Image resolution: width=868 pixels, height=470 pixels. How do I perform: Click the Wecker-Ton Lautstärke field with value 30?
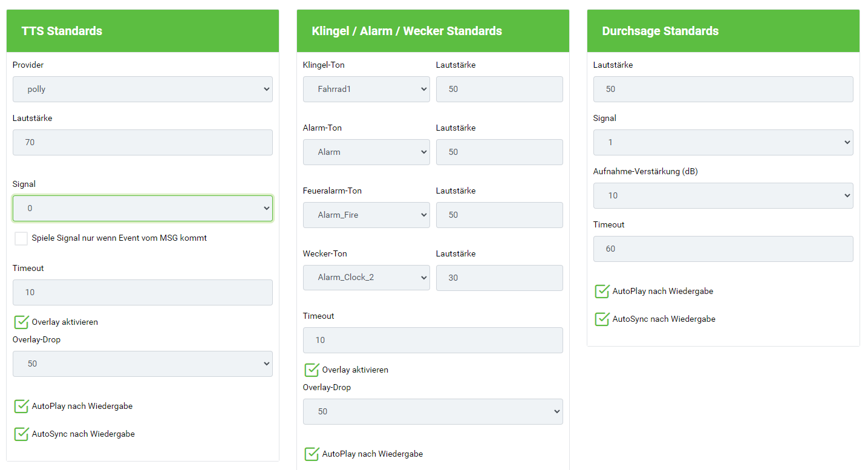499,278
